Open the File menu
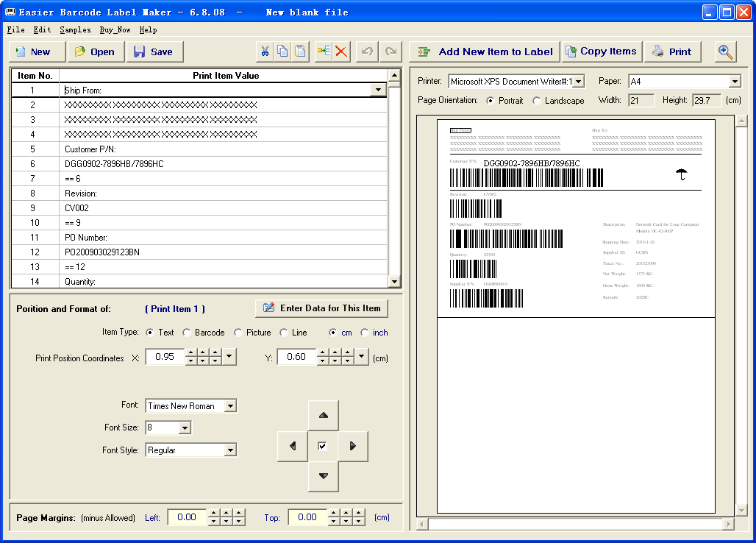Viewport: 756px width, 543px height. tap(16, 30)
